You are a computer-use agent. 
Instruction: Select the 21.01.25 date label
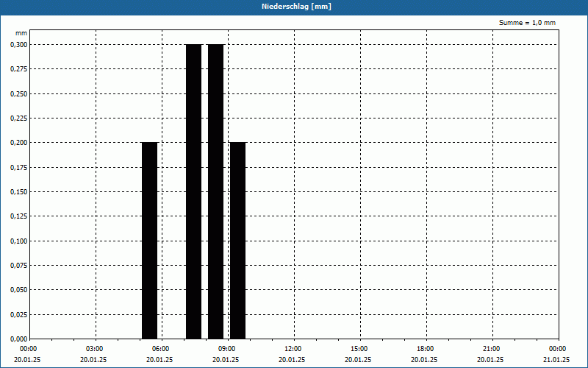pyautogui.click(x=556, y=360)
